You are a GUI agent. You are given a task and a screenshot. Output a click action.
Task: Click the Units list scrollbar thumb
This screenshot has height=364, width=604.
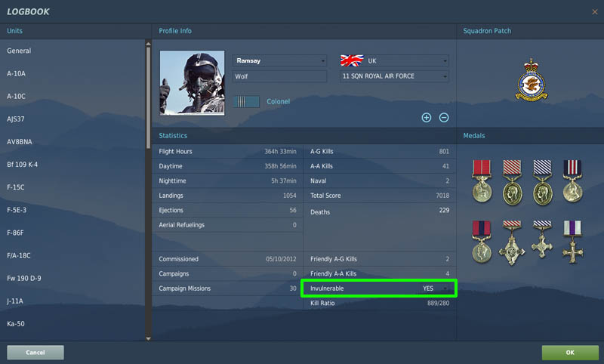point(148,98)
